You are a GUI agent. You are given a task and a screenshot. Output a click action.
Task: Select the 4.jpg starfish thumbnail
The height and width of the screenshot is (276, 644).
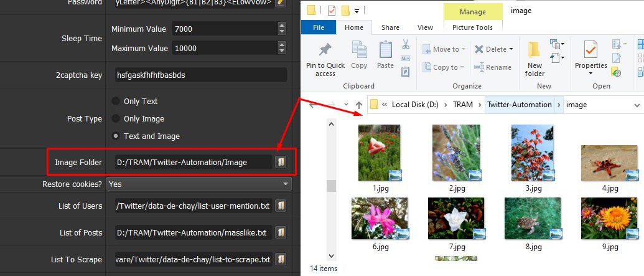(610, 163)
